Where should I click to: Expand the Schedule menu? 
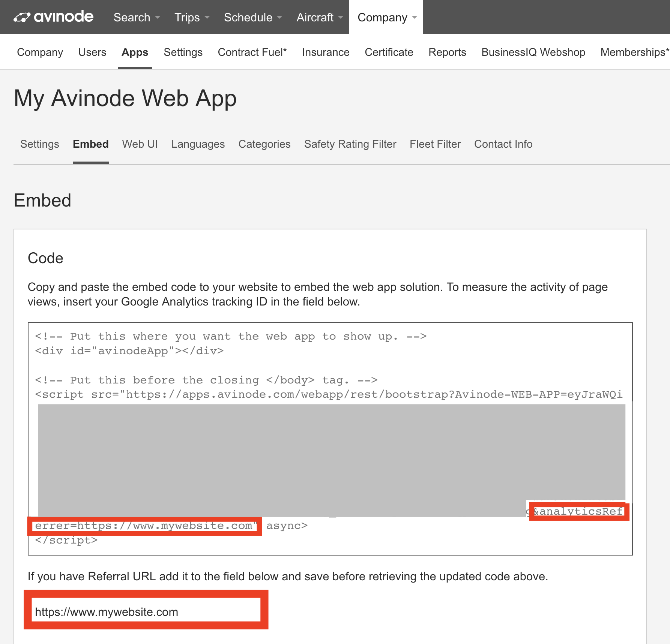[253, 17]
